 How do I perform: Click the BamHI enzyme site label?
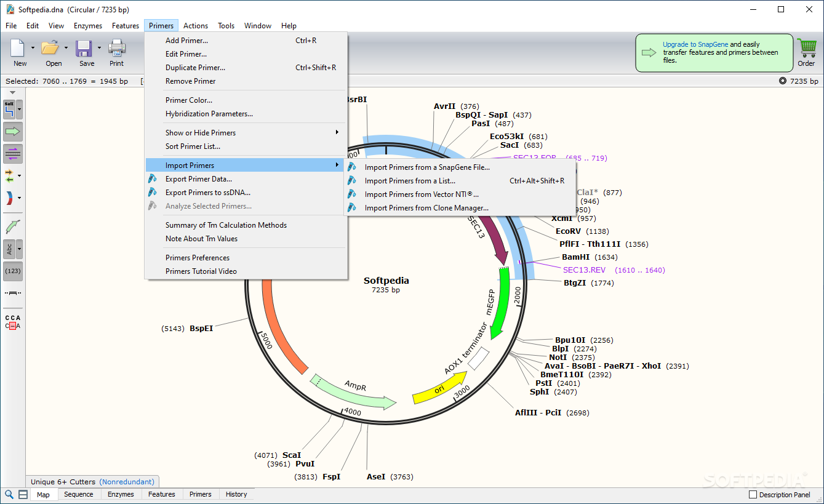point(575,257)
